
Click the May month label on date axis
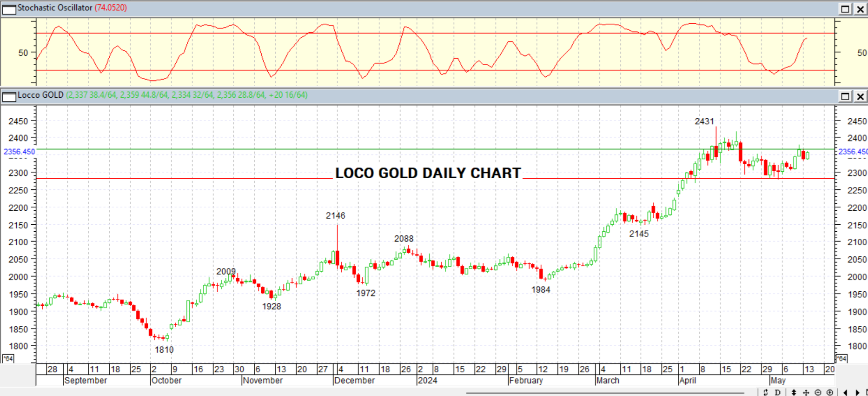click(778, 381)
